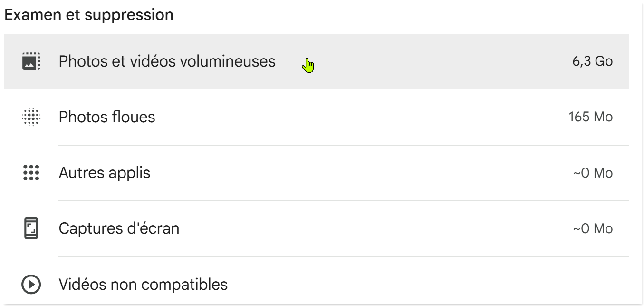Click the ~0 Mo size beside Captures d'écran
The image size is (644, 306).
coord(593,229)
